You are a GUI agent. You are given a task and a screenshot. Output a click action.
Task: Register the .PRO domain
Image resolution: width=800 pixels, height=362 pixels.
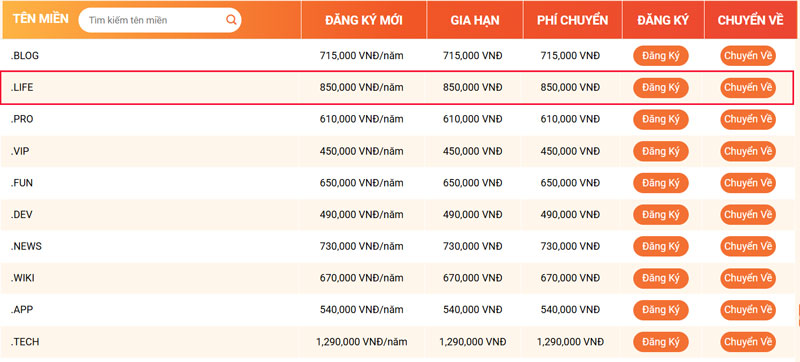tap(661, 119)
